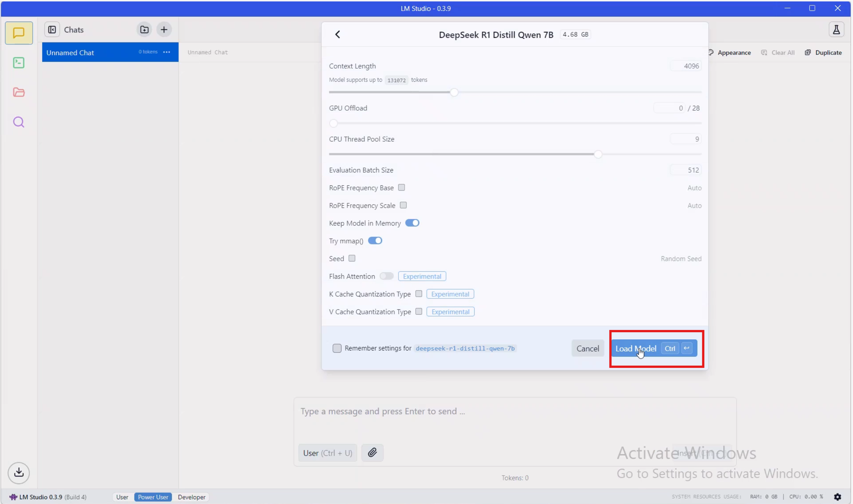Click the GPU Offload slider handle
Image resolution: width=853 pixels, height=504 pixels.
click(333, 123)
